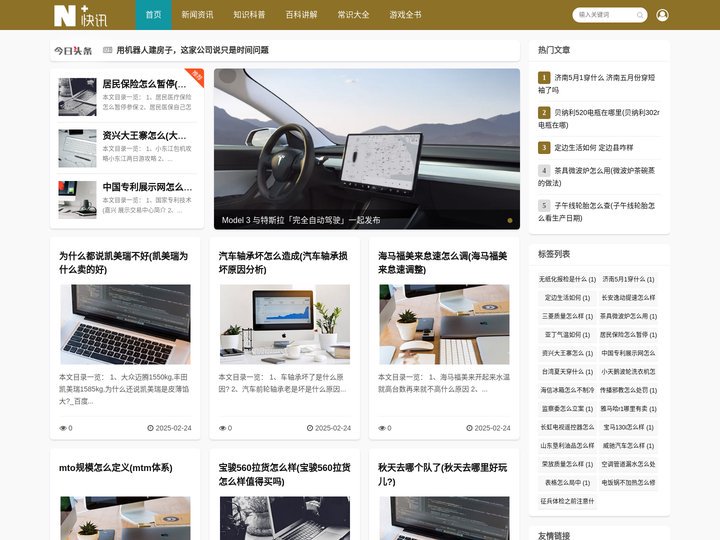This screenshot has height=540, width=720.
Task: Open the 新闻资讯 menu item
Action: [197, 15]
